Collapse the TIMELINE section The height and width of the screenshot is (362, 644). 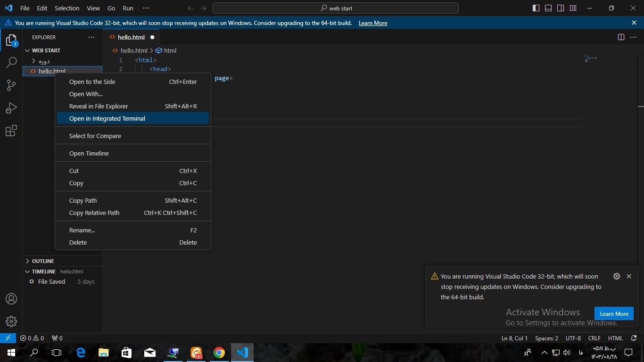tap(62, 271)
